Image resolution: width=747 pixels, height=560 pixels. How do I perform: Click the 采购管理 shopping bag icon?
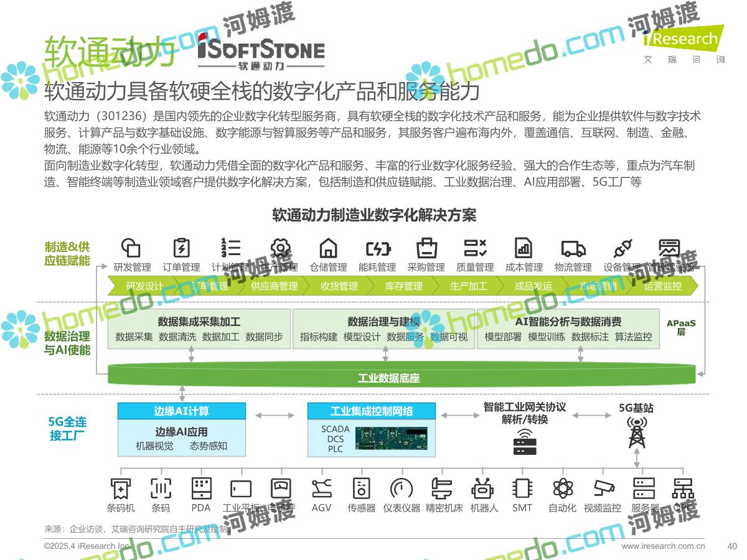(427, 248)
